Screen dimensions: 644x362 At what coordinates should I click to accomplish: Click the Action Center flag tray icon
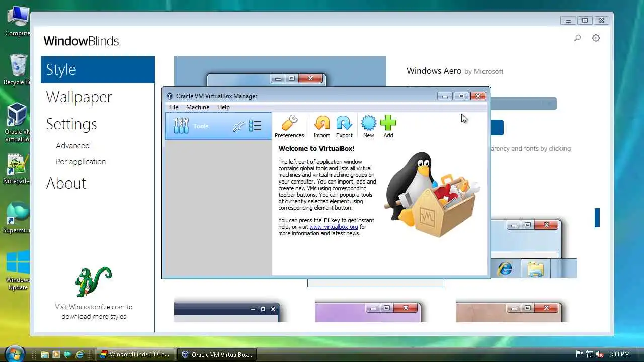tap(579, 354)
